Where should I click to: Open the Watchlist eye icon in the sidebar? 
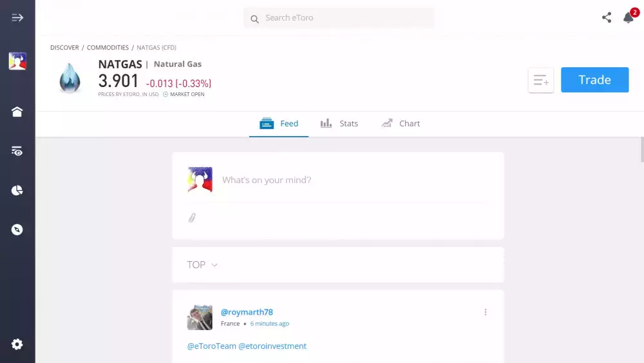[17, 151]
